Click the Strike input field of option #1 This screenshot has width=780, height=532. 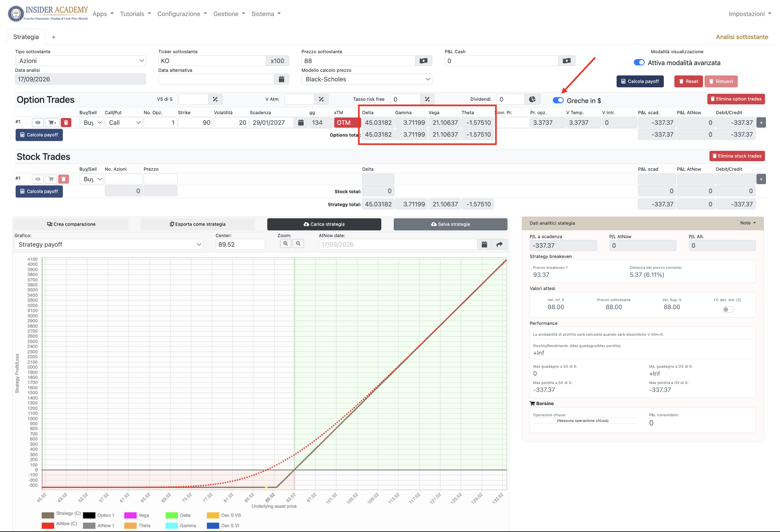point(195,122)
